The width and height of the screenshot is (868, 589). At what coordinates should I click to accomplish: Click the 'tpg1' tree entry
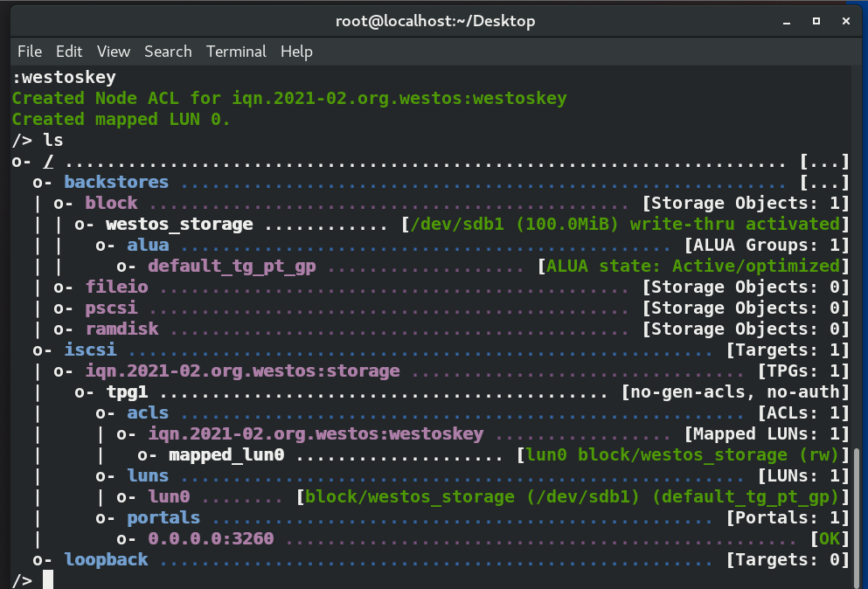pyautogui.click(x=127, y=392)
